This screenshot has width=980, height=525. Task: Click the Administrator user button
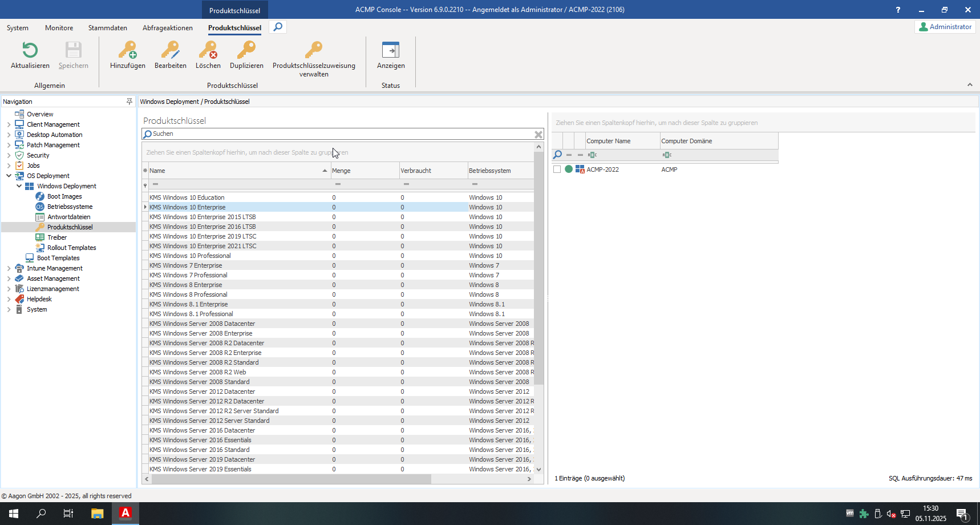point(945,27)
